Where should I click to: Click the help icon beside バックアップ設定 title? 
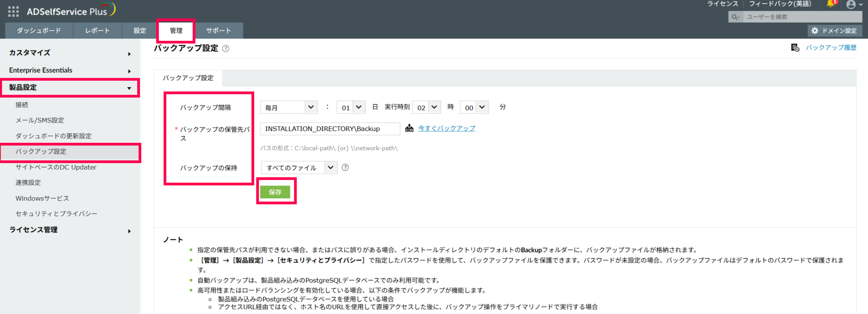point(226,48)
